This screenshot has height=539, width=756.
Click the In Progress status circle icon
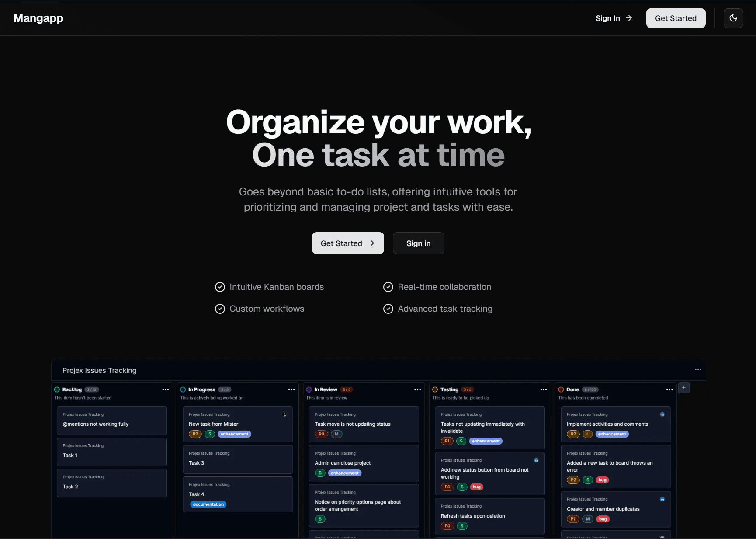coord(183,389)
